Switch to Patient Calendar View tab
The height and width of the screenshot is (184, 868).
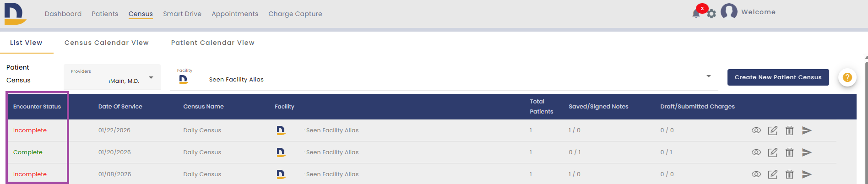[x=213, y=43]
